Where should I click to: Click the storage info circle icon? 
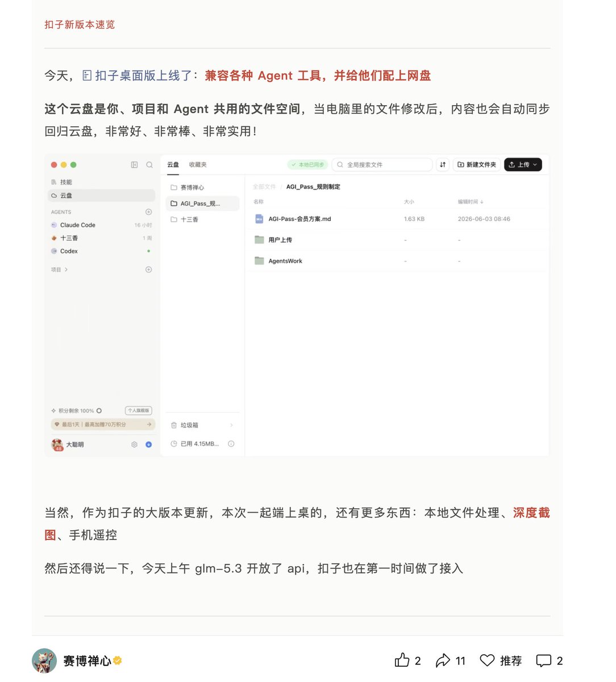231,444
